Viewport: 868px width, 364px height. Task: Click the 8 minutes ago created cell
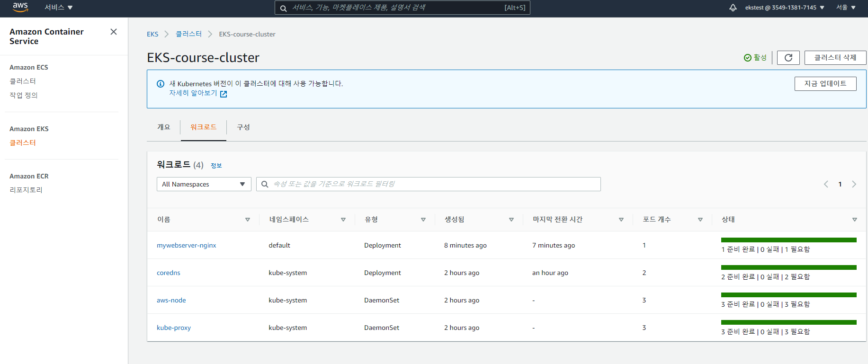[465, 245]
